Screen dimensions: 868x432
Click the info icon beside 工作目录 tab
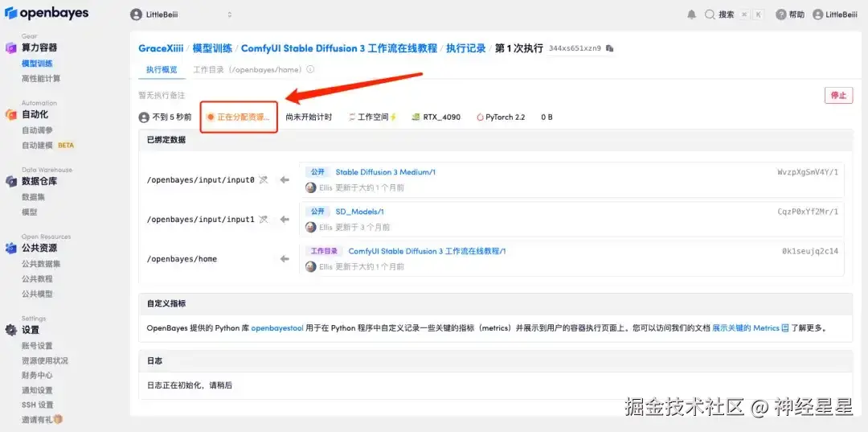point(310,70)
